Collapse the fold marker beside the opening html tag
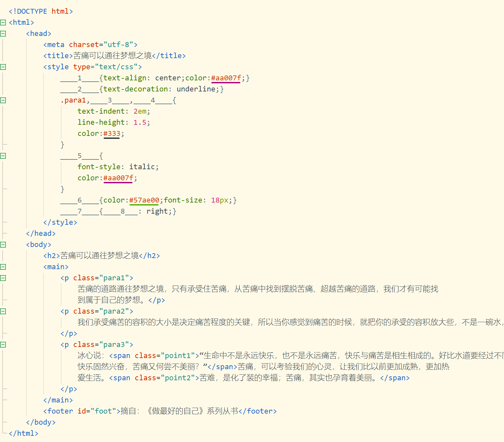Image resolution: width=504 pixels, height=442 pixels. (x=3, y=23)
